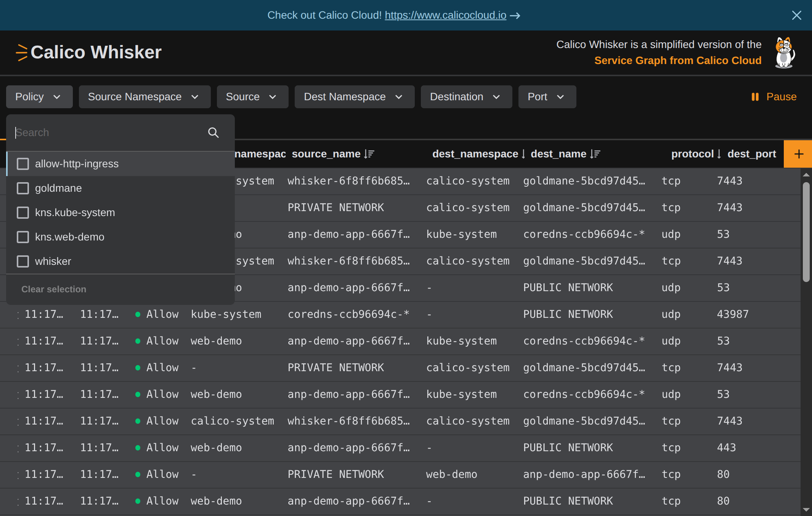Sort by dest_namespace column arrow
Image resolution: width=812 pixels, height=516 pixels.
pos(523,154)
